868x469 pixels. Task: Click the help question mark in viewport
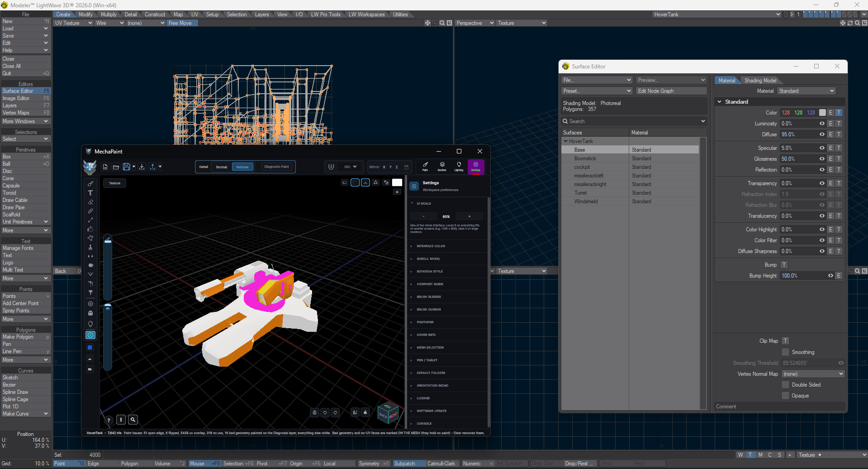109,420
